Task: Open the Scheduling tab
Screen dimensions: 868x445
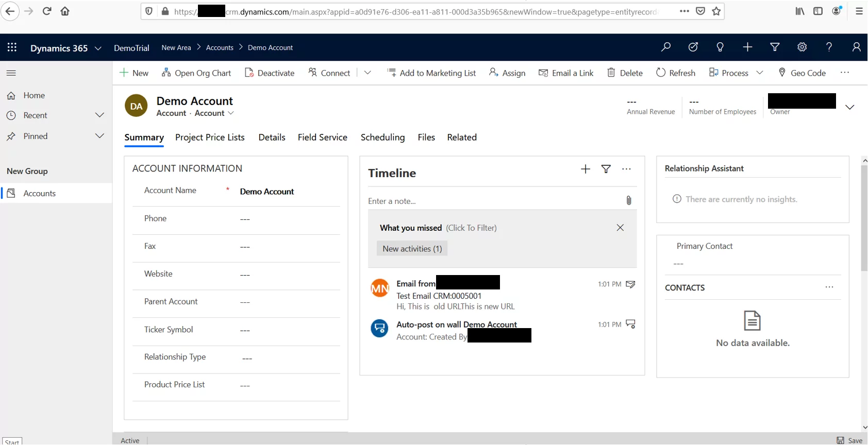Action: point(383,138)
